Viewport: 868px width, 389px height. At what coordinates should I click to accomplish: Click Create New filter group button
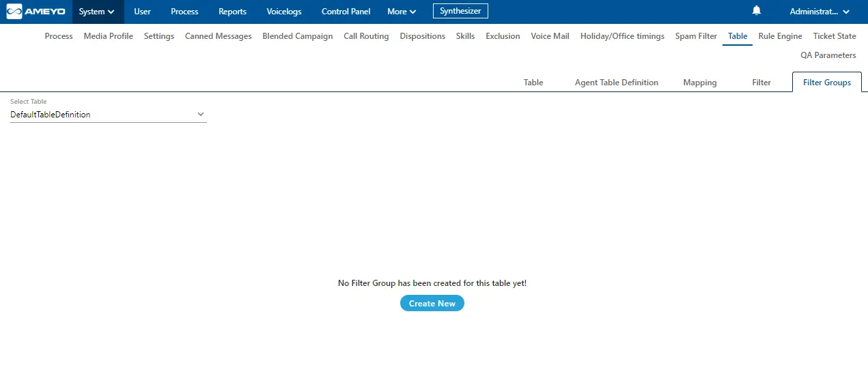pos(432,303)
